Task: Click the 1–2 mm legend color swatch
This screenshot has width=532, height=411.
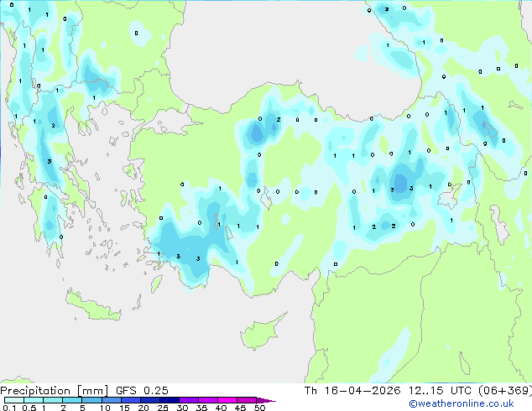Action: 53,400
